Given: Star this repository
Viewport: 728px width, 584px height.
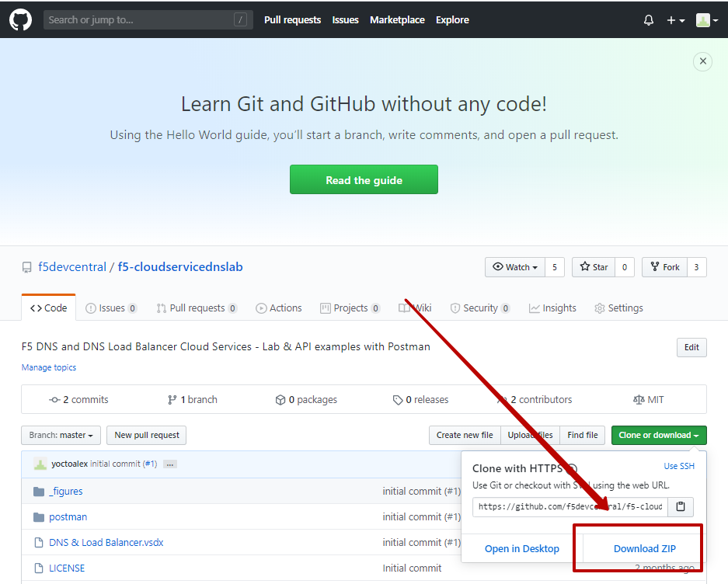Looking at the screenshot, I should point(594,267).
